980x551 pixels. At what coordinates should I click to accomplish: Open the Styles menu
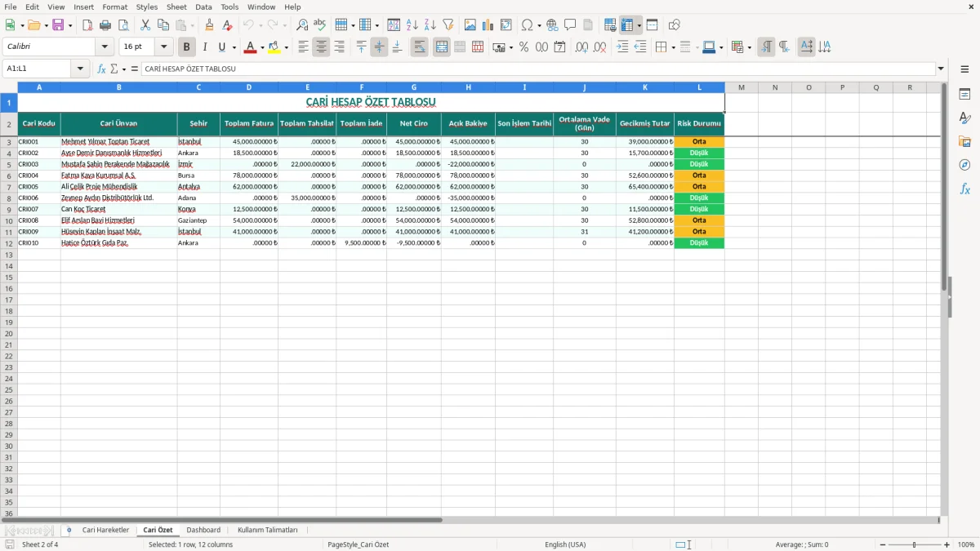pyautogui.click(x=147, y=7)
